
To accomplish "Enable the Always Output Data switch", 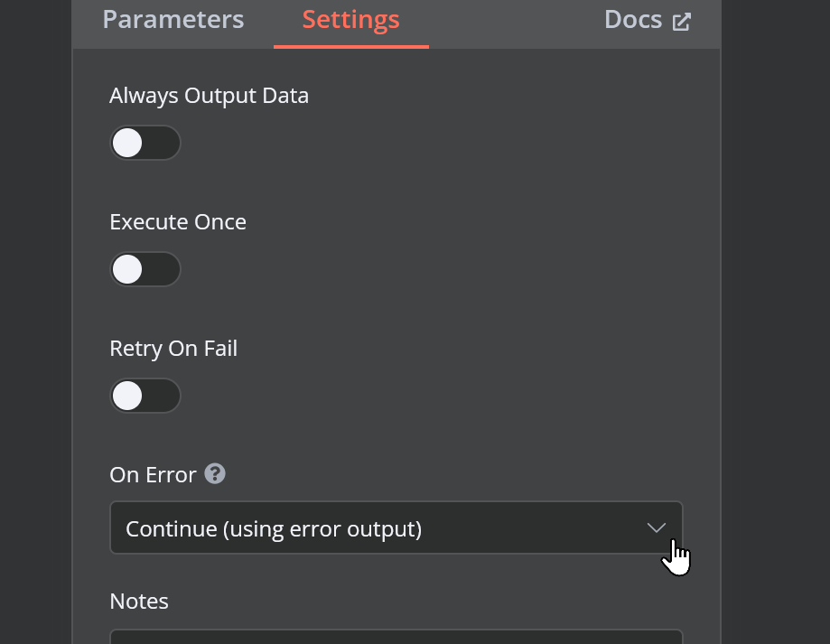I will [x=145, y=143].
